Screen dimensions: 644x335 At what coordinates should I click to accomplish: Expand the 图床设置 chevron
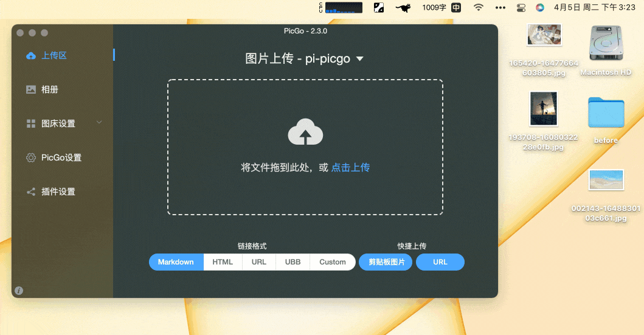[x=99, y=122]
